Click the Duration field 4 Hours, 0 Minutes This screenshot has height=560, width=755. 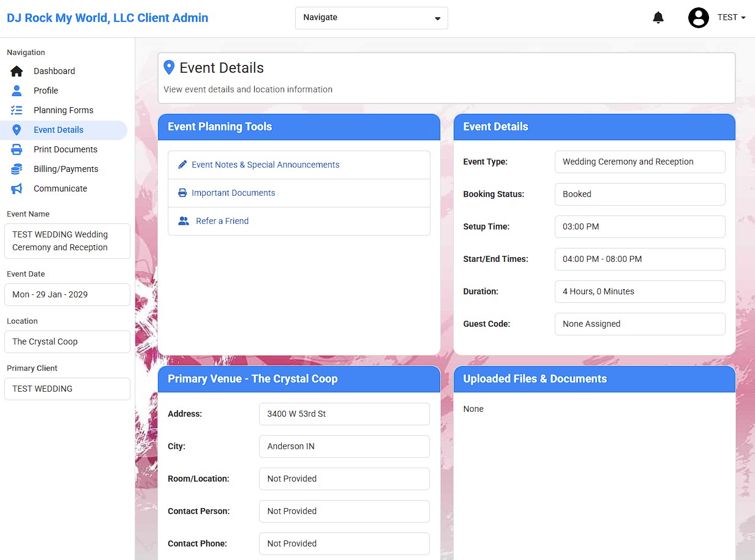640,291
